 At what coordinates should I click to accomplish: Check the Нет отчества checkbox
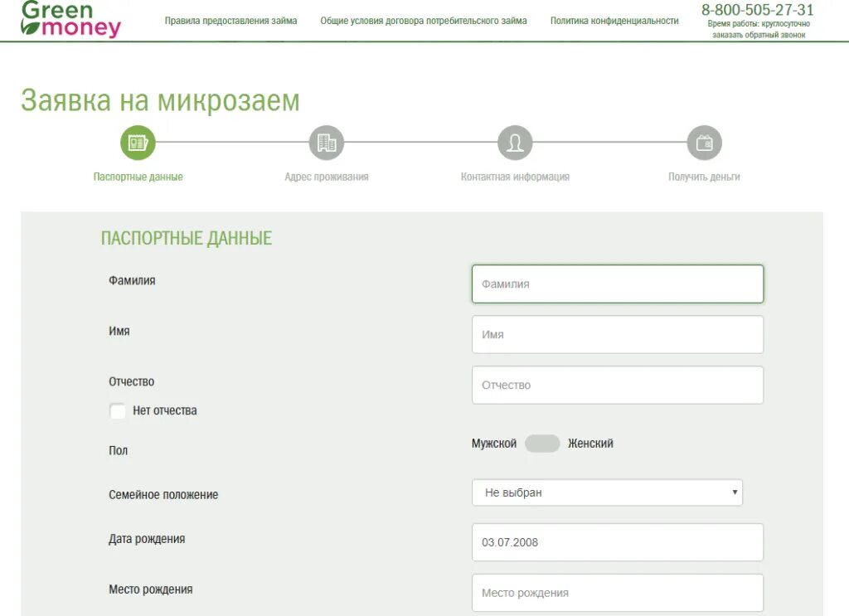pyautogui.click(x=116, y=410)
